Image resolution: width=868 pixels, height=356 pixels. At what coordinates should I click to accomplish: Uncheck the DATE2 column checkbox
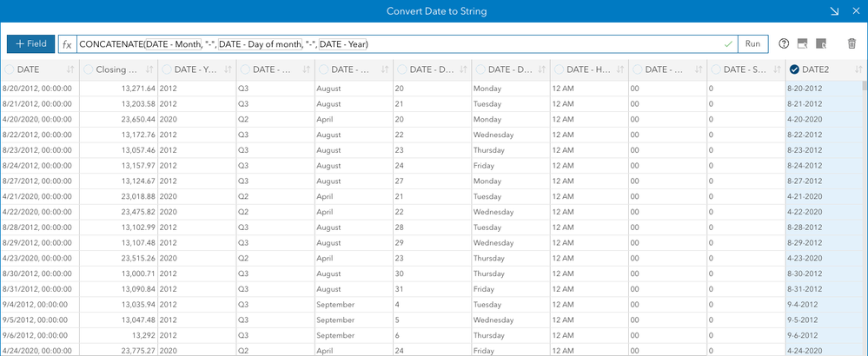tap(794, 69)
